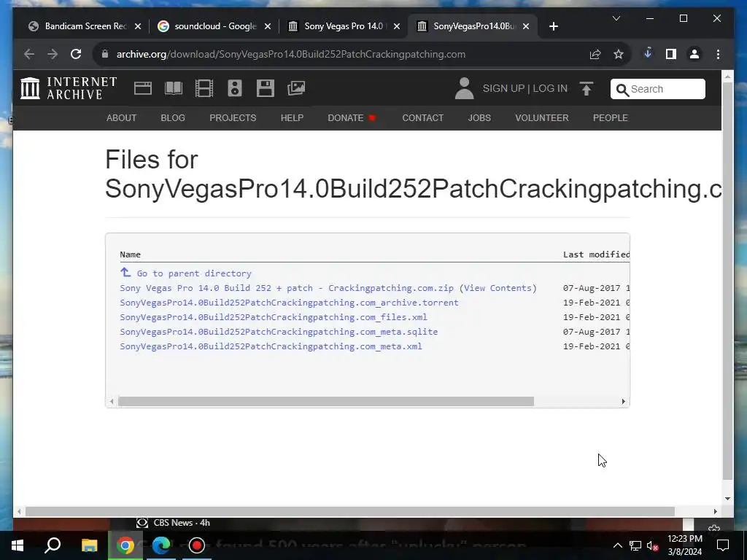Switch to the Sony Vegas Pro 14.0 tab
Screen dimensions: 747x560
coord(344,26)
